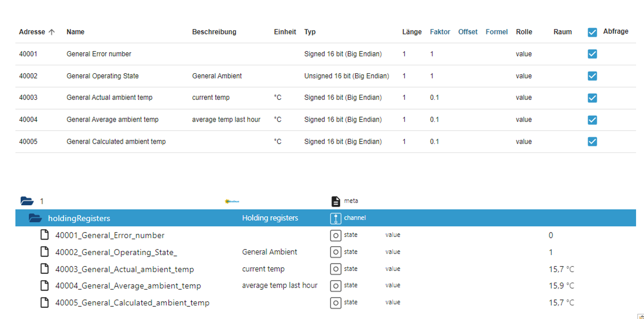644x319 pixels.
Task: Click the Modbus adapter logo icon
Action: [232, 201]
